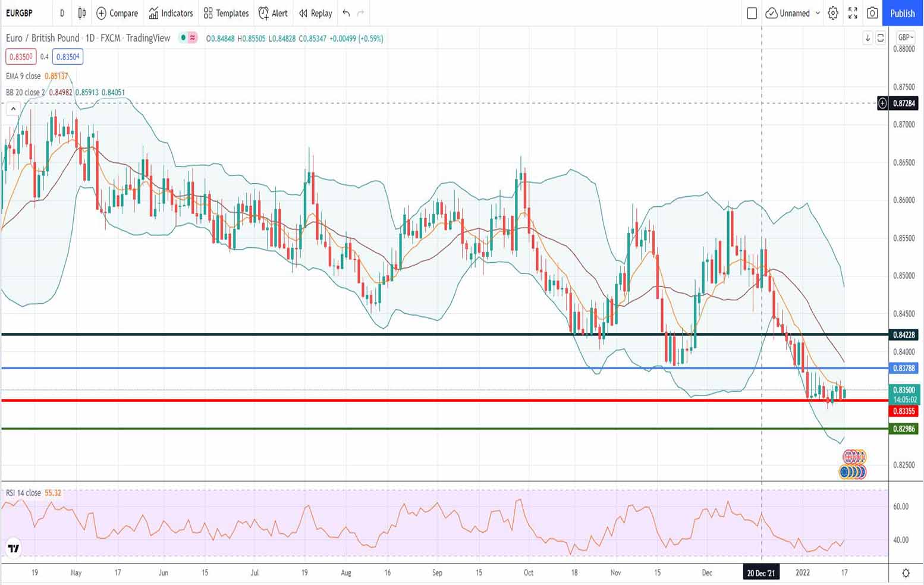Open the candlestick chart style selector
Image resolution: width=924 pixels, height=585 pixels.
[x=82, y=13]
